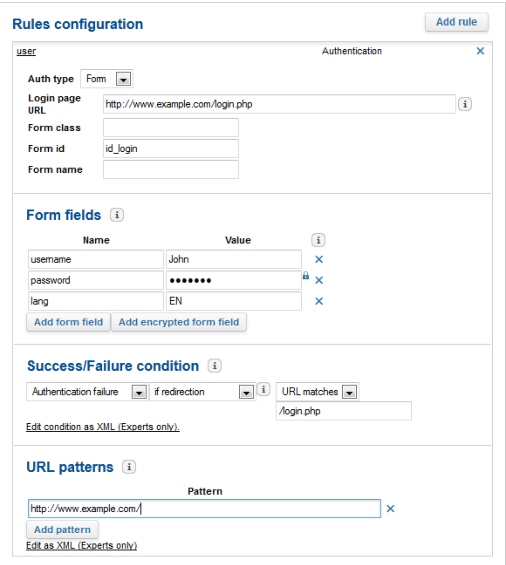The height and width of the screenshot is (565, 506).
Task: Open the if redirection dropdown
Action: click(x=203, y=392)
